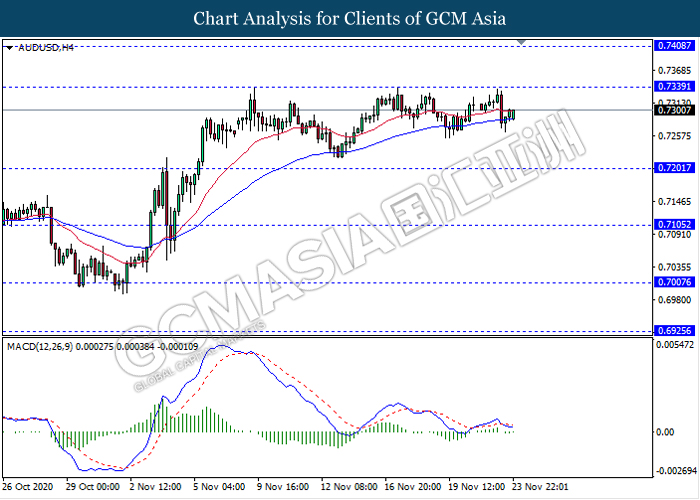Click the 0.00 MACD zero-line value

point(665,432)
